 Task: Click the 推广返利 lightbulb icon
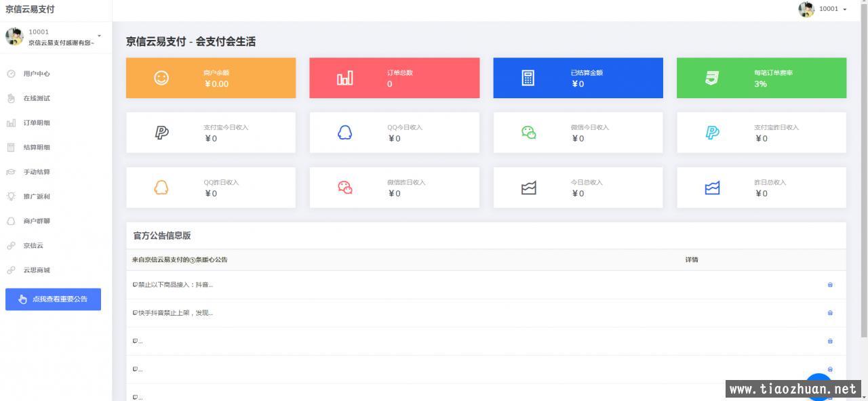click(11, 196)
